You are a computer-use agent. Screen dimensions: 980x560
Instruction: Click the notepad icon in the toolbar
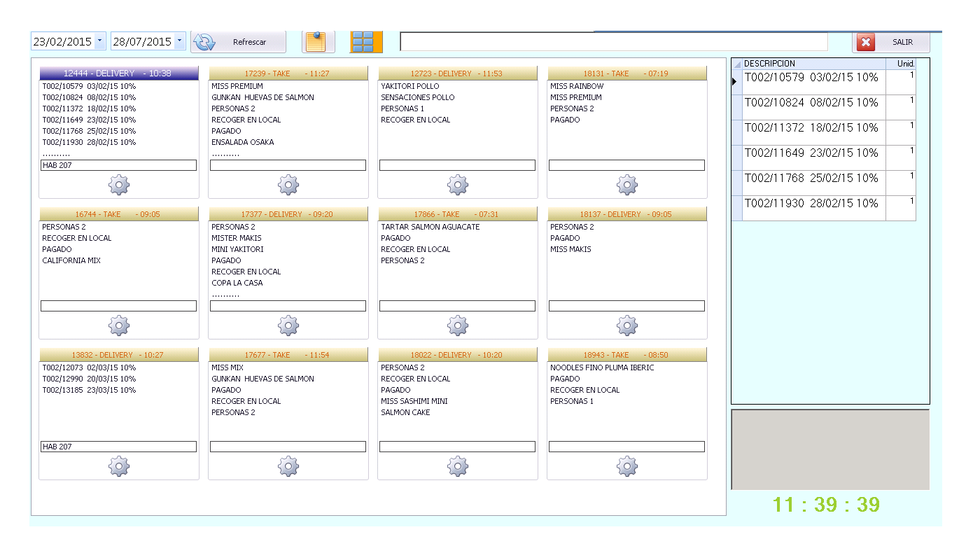coord(318,42)
